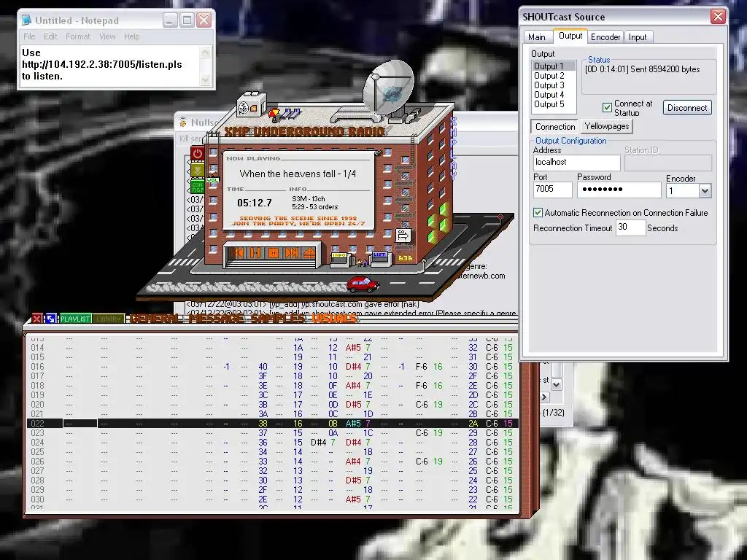The height and width of the screenshot is (560, 747).
Task: Skip to previous track in XMPlay
Action: click(x=238, y=253)
